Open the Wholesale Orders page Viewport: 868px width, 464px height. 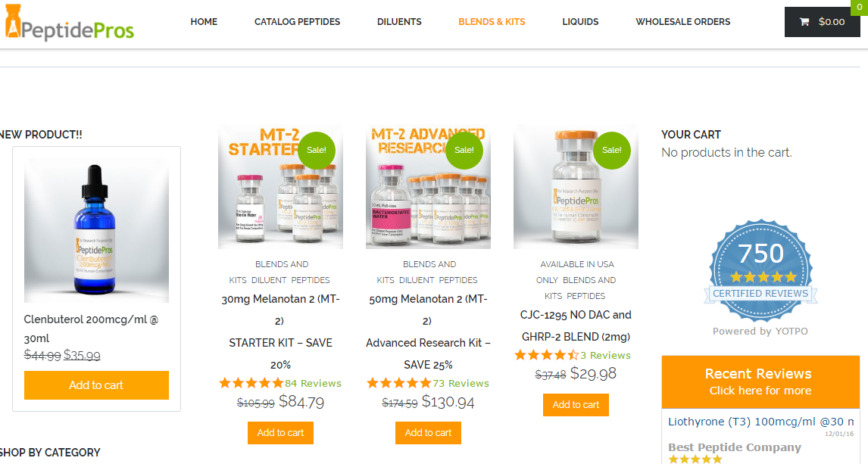[x=682, y=22]
